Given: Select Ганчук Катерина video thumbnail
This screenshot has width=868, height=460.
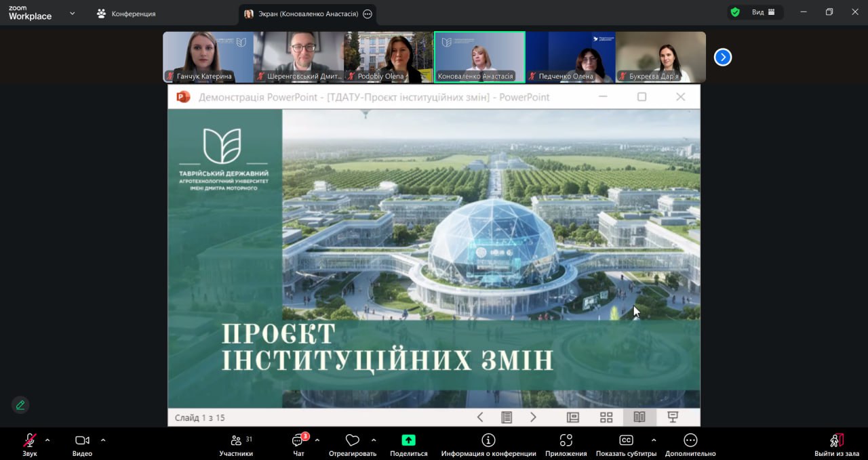Looking at the screenshot, I should pyautogui.click(x=208, y=57).
